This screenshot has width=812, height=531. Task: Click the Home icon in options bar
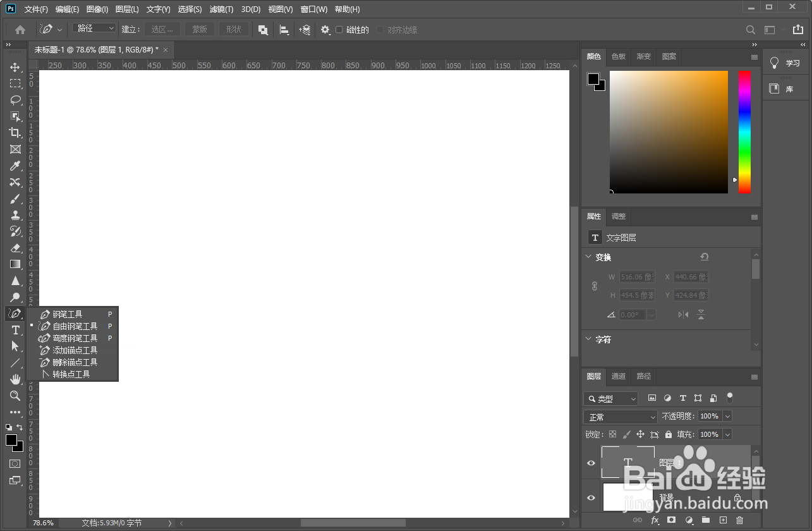(x=20, y=30)
